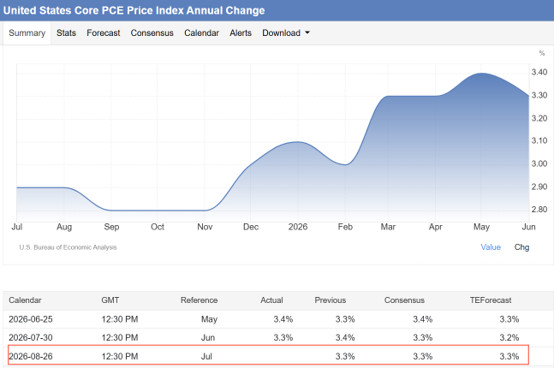Click Previous 3.4% in Jun row
554x368 pixels.
pos(345,338)
